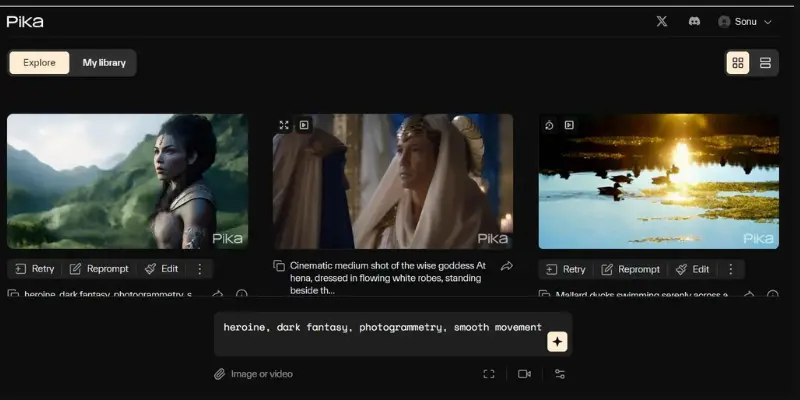Expand the Athena video to fullscreen

284,125
